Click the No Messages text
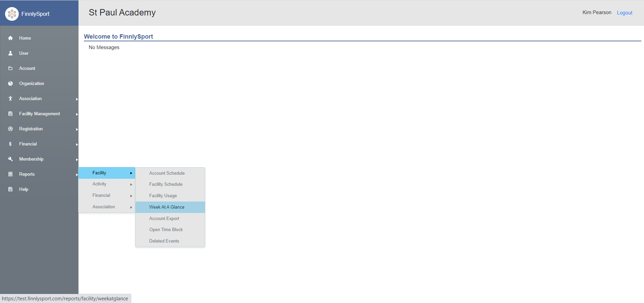Screen dimensions: 644x303 pyautogui.click(x=104, y=47)
